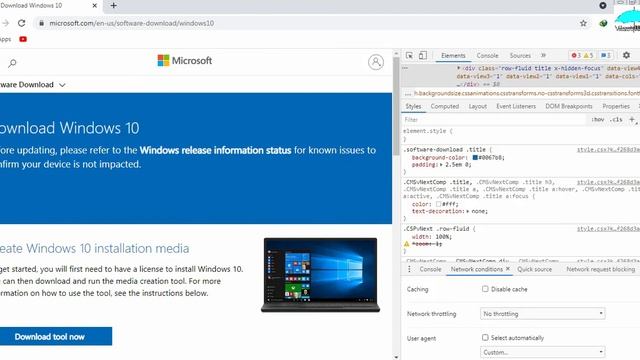Image resolution: width=640 pixels, height=360 pixels.
Task: Add new style rule plus icon
Action: [x=631, y=120]
